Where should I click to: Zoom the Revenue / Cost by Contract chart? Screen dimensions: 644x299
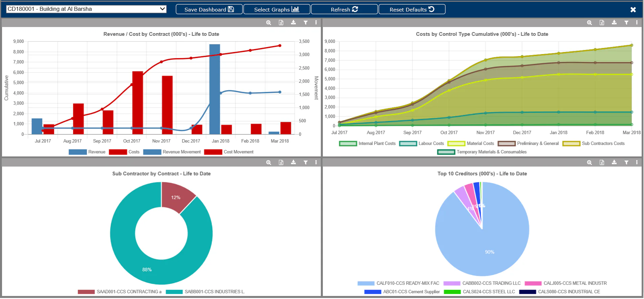[269, 23]
